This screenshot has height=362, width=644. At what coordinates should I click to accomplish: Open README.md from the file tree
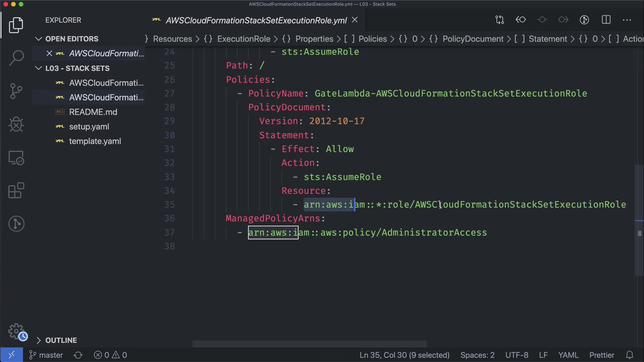click(x=93, y=112)
